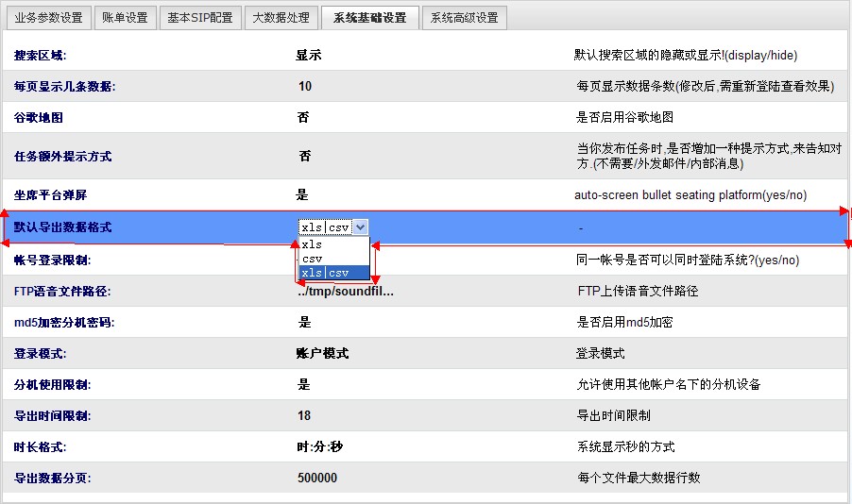Click the FTP语音文件路径 value ../tmp/soundfil...

(345, 292)
